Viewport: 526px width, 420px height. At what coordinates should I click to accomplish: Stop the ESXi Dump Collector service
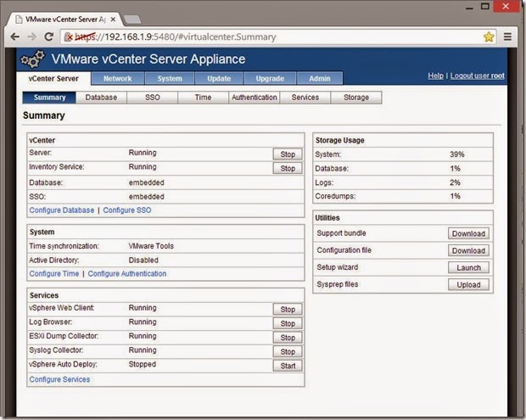[x=288, y=338]
